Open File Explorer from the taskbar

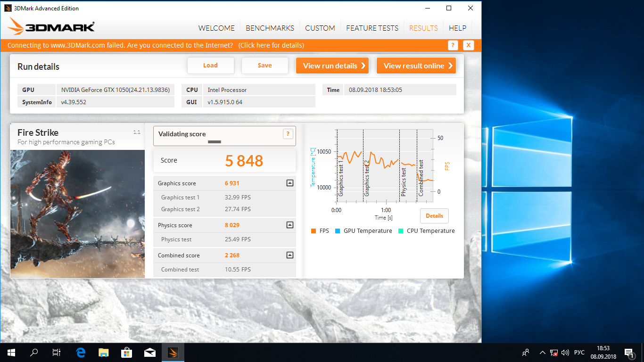(x=103, y=352)
